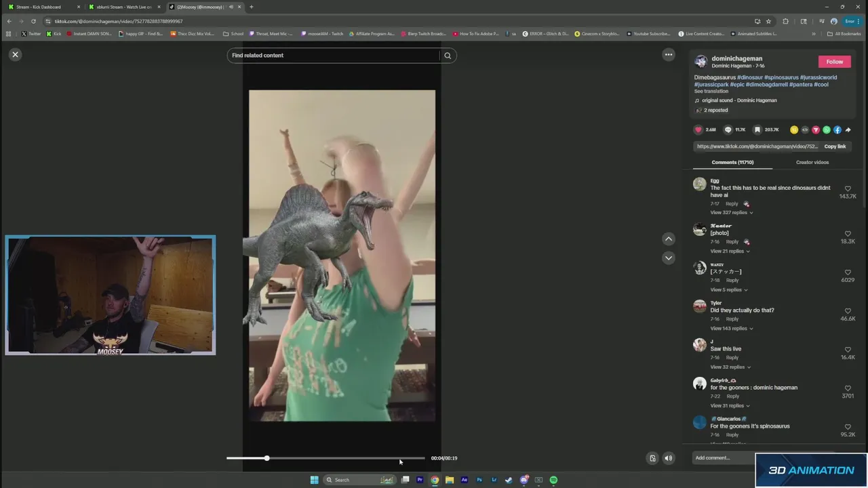The width and height of the screenshot is (868, 488).
Task: Focus the Add comment field
Action: 724,458
